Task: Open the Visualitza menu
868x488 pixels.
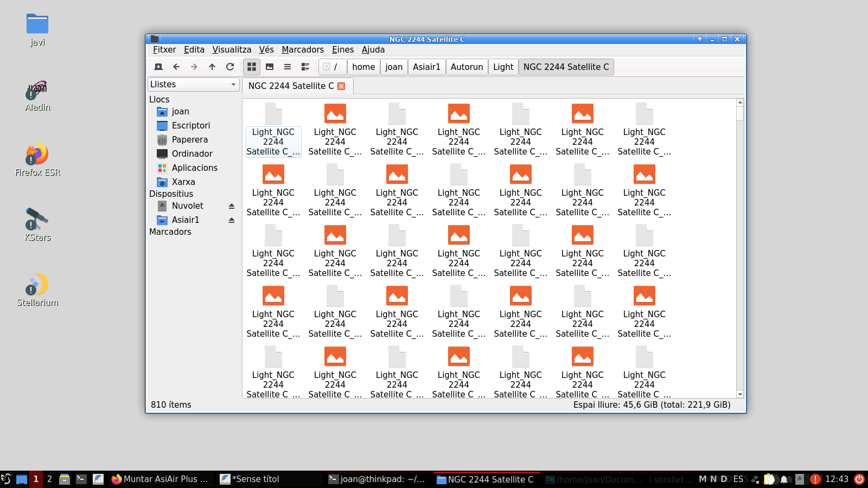Action: pos(232,50)
